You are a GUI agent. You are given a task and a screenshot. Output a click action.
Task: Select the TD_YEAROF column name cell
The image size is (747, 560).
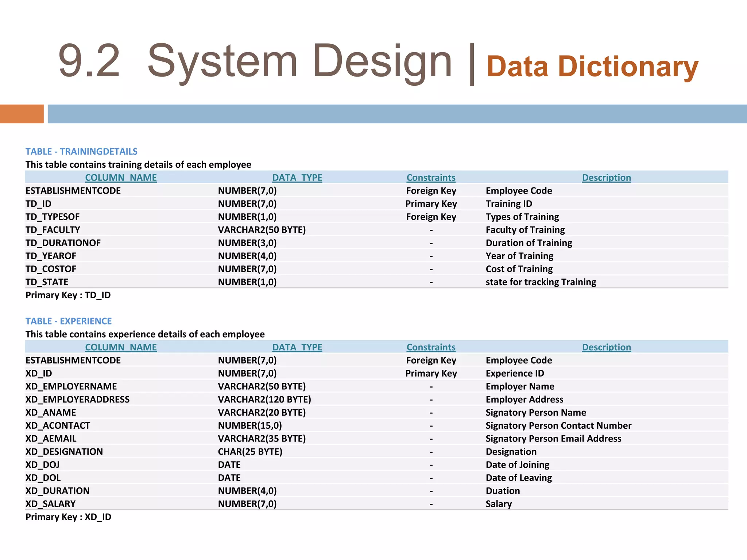pyautogui.click(x=51, y=256)
